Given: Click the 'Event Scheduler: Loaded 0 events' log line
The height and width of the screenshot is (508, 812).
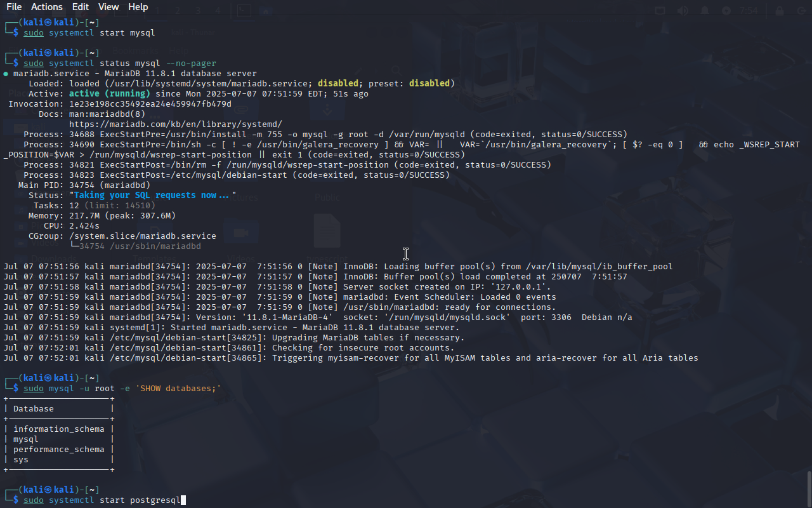Looking at the screenshot, I should click(x=279, y=297).
